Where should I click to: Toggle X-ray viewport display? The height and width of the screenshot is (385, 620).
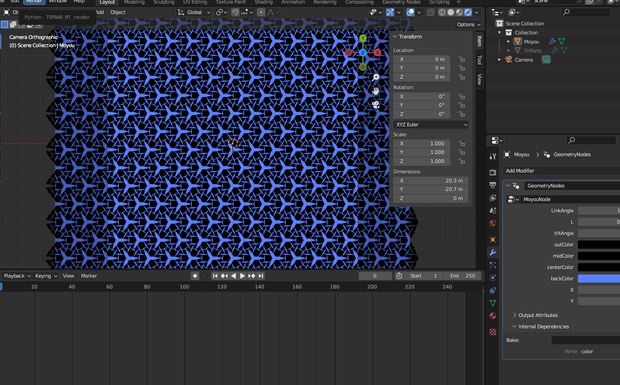431,12
